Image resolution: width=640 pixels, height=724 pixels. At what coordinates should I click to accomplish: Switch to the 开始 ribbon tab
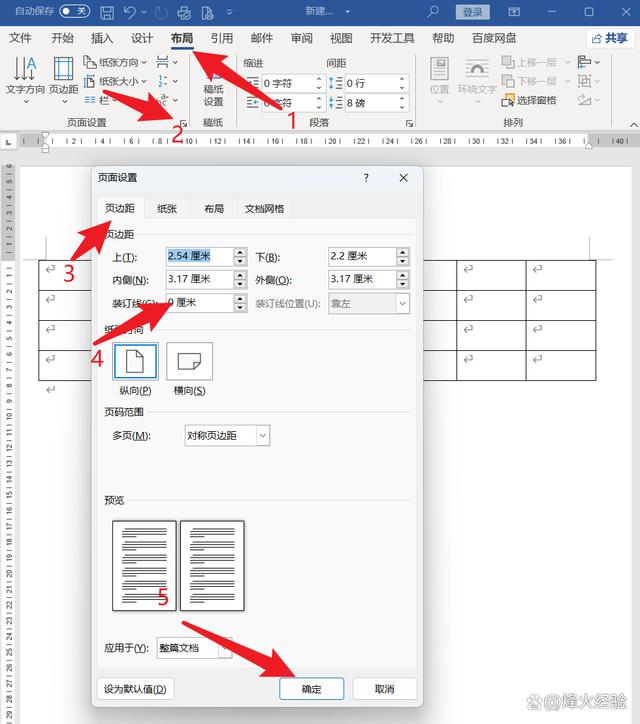62,38
